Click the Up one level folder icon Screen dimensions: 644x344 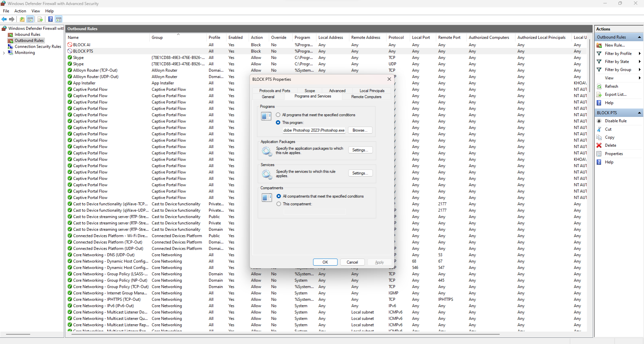point(22,19)
